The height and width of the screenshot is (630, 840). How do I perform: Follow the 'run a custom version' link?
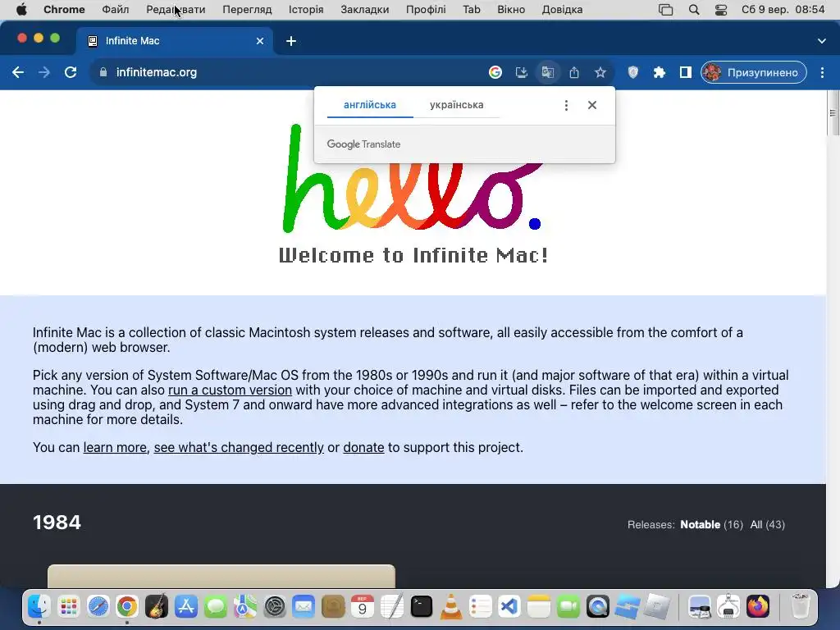pyautogui.click(x=230, y=390)
